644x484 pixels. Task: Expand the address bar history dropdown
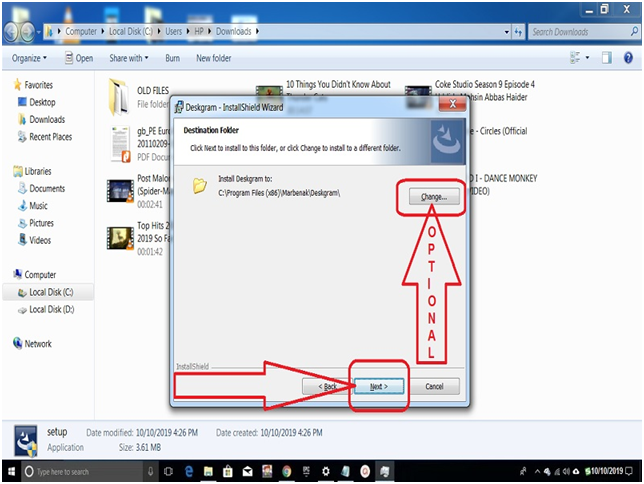[x=507, y=32]
